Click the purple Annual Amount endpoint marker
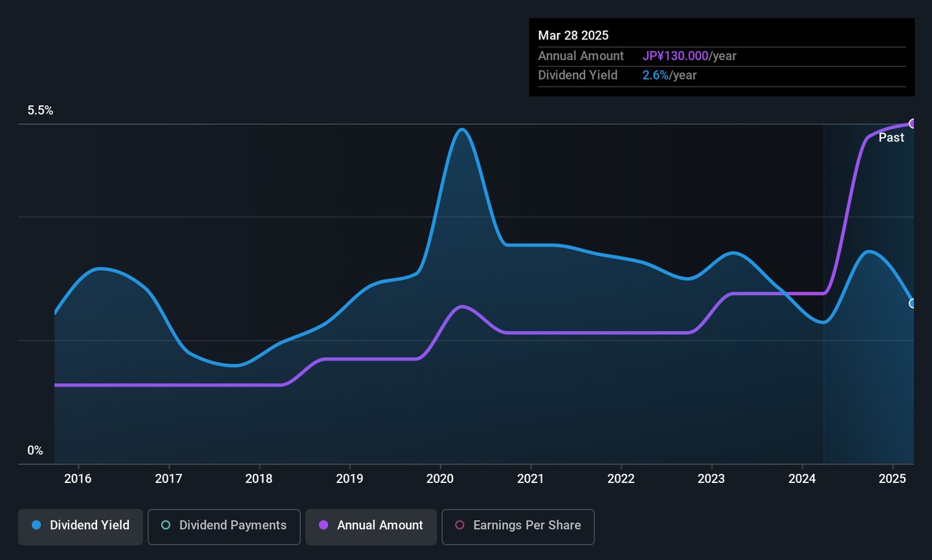The width and height of the screenshot is (932, 560). click(x=913, y=124)
